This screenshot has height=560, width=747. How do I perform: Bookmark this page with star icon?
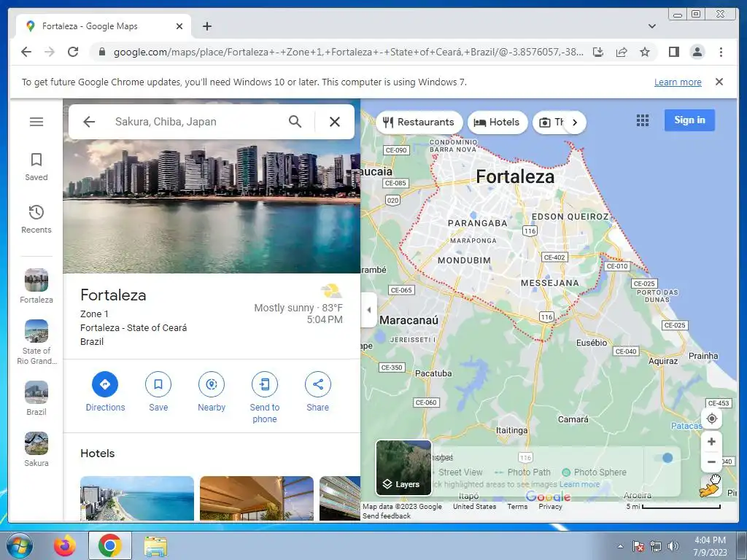coord(645,52)
